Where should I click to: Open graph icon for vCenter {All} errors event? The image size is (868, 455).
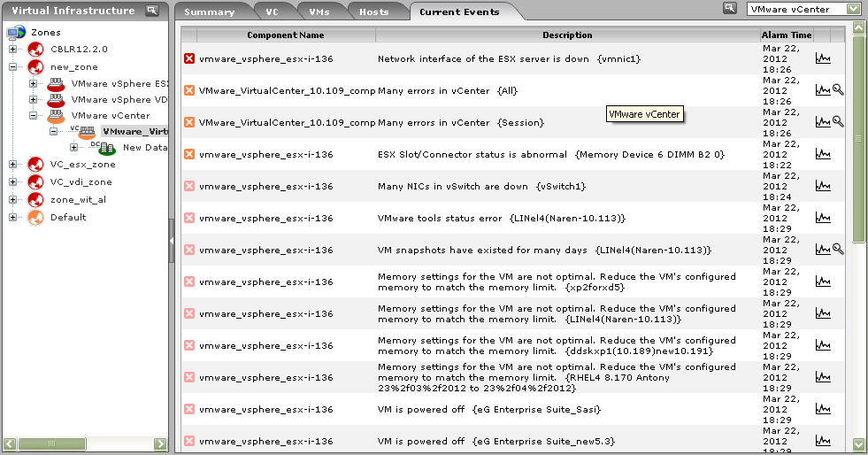823,89
